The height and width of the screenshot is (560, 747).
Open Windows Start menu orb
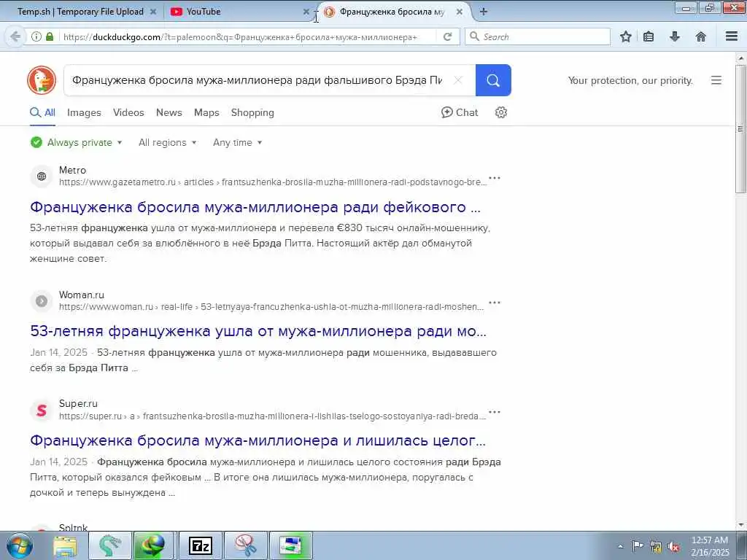(20, 545)
